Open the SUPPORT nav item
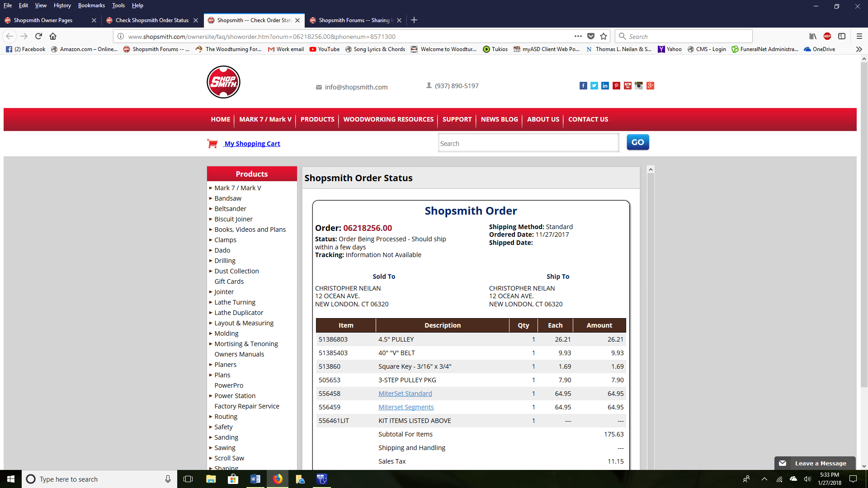 [457, 119]
